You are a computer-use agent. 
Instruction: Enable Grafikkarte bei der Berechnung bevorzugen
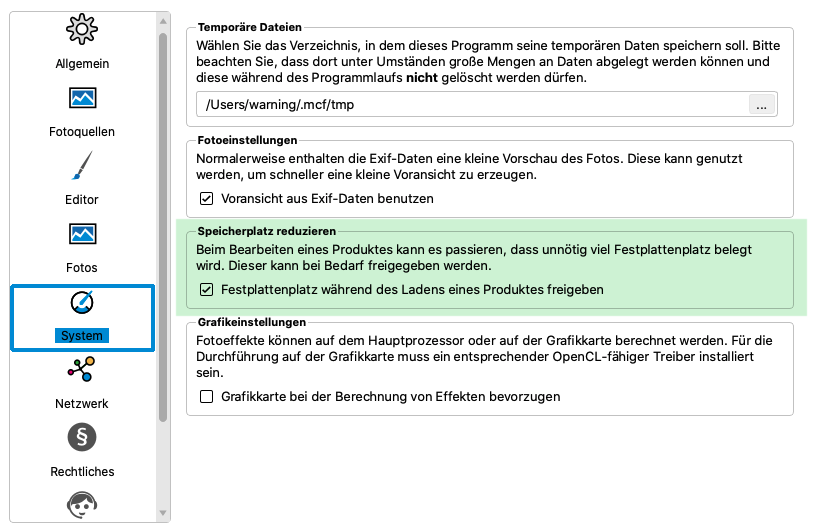pos(206,396)
